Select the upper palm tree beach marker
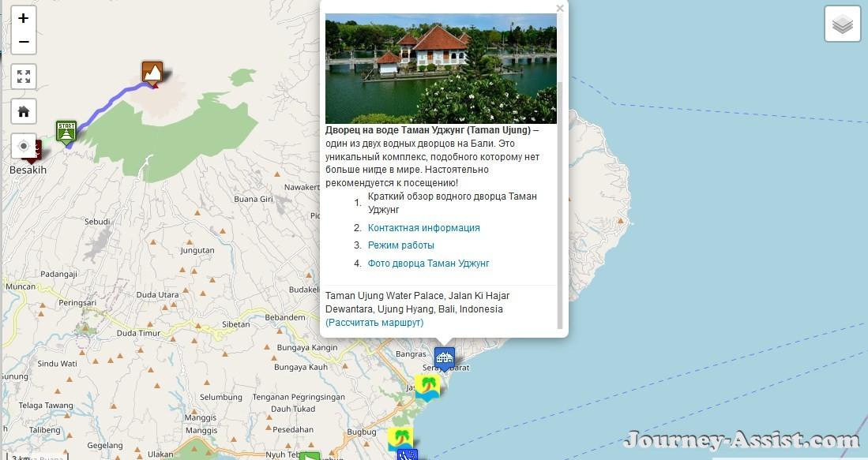The image size is (868, 460). click(x=428, y=387)
